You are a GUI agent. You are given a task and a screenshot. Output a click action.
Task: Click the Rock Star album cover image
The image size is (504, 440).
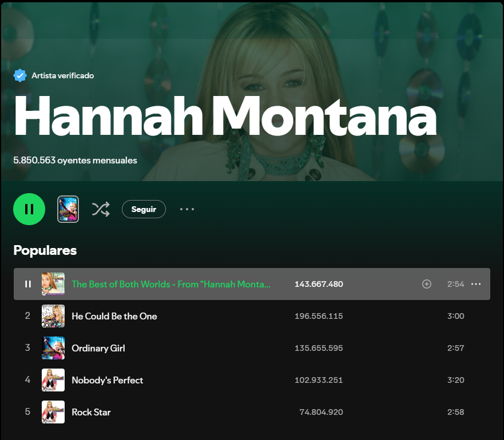pyautogui.click(x=53, y=412)
